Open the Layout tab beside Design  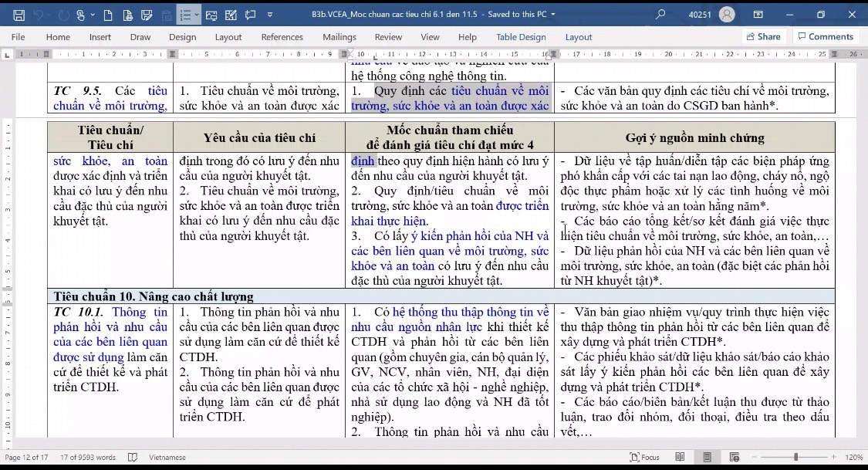click(228, 37)
